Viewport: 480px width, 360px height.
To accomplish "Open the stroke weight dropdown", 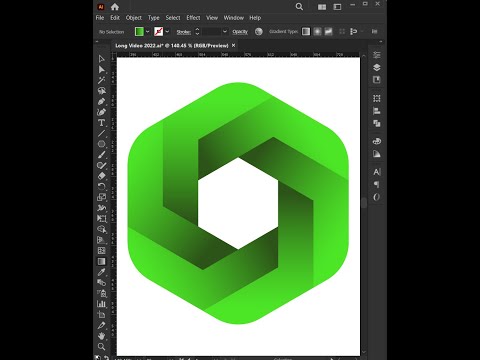I will pyautogui.click(x=225, y=32).
